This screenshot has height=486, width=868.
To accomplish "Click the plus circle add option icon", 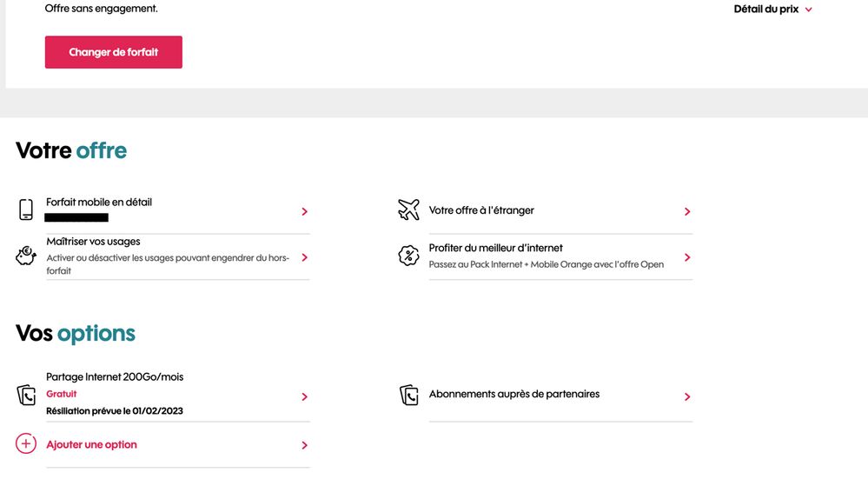I will (26, 444).
